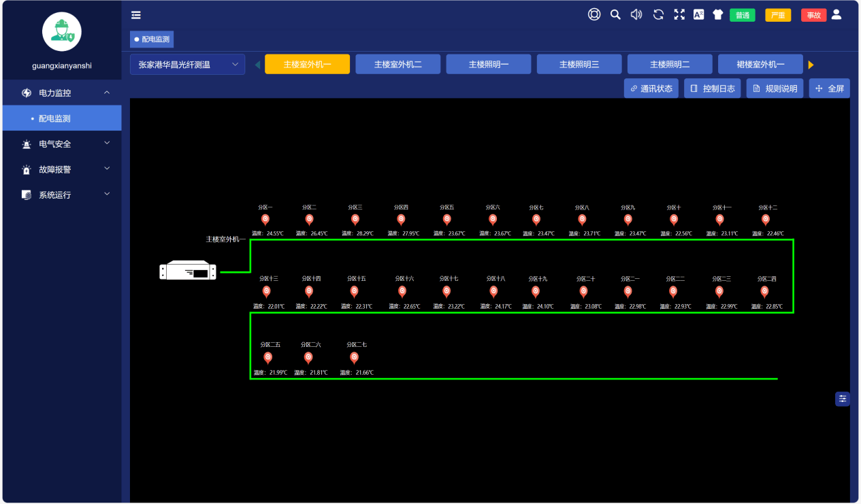Open the language translation icon

tap(698, 14)
